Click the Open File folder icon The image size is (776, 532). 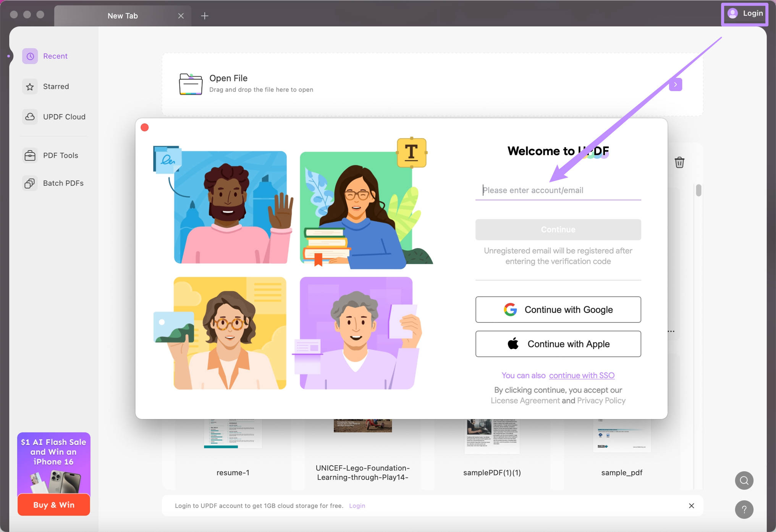click(191, 84)
